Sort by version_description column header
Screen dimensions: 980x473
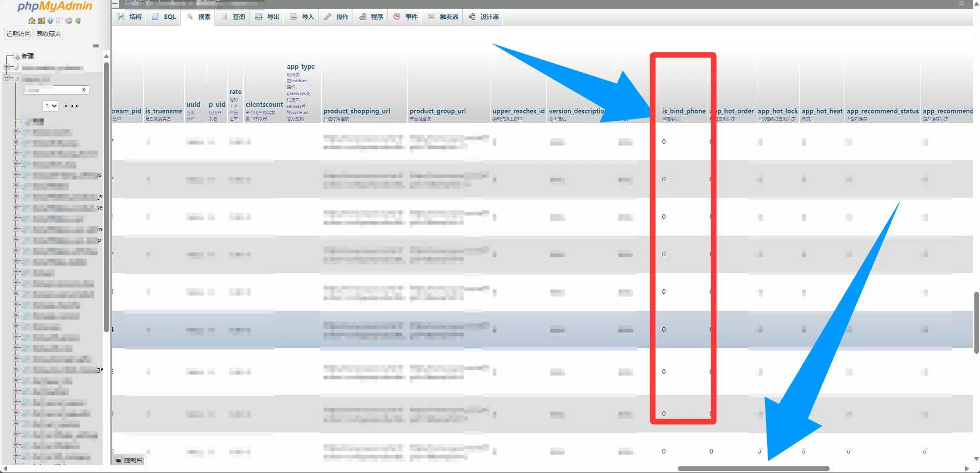577,111
